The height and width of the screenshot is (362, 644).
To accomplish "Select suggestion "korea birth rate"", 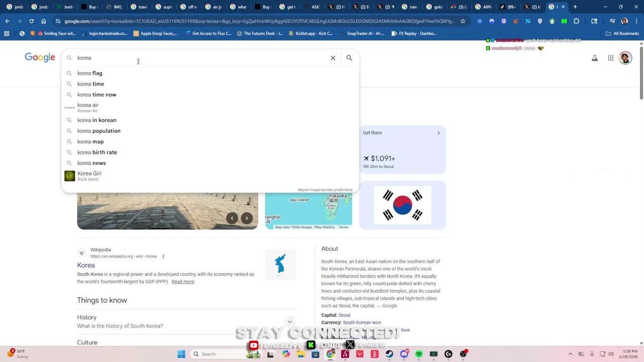I will [x=210, y=152].
